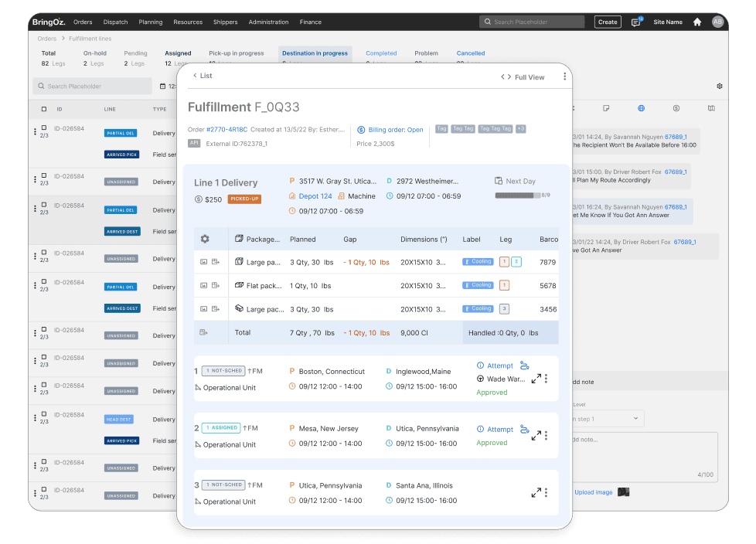The height and width of the screenshot is (544, 756).
Task: Open the AB user avatar menu
Action: (x=718, y=22)
